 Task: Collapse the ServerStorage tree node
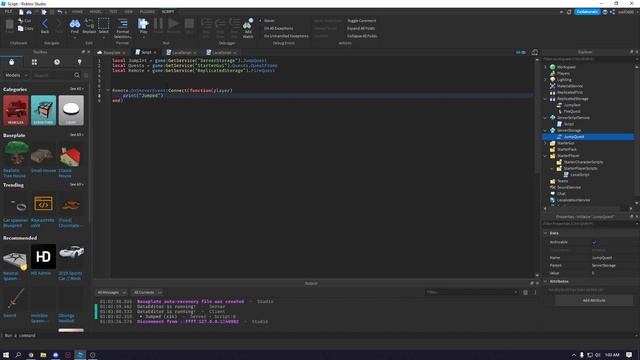(x=545, y=130)
